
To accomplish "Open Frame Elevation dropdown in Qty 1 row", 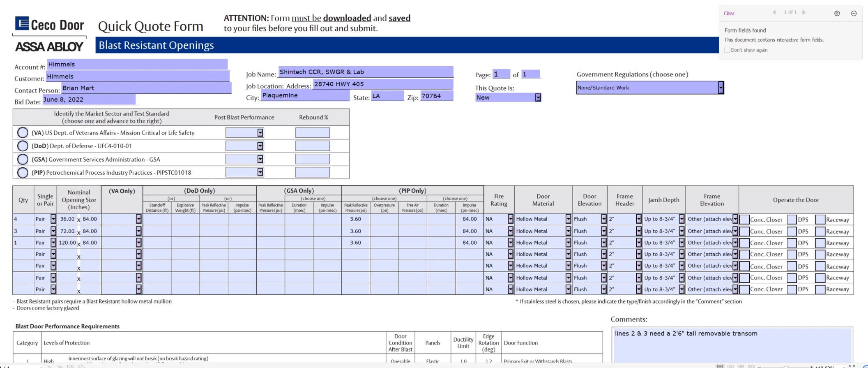I will click(735, 243).
